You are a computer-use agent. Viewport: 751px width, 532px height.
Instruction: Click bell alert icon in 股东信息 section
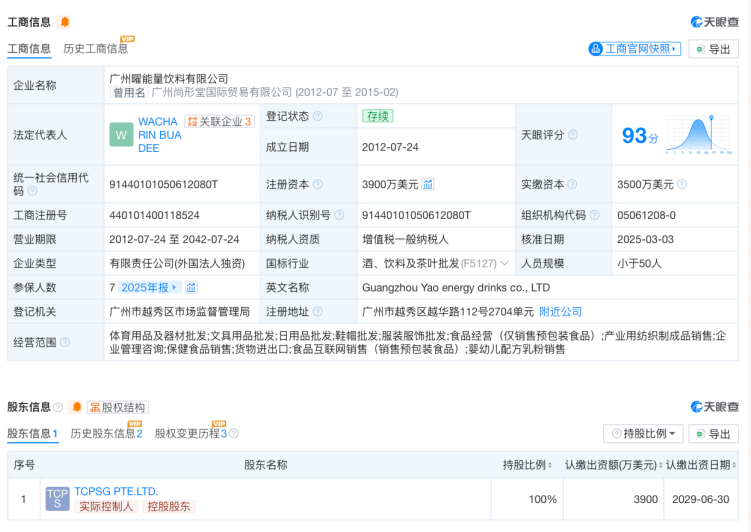click(76, 407)
